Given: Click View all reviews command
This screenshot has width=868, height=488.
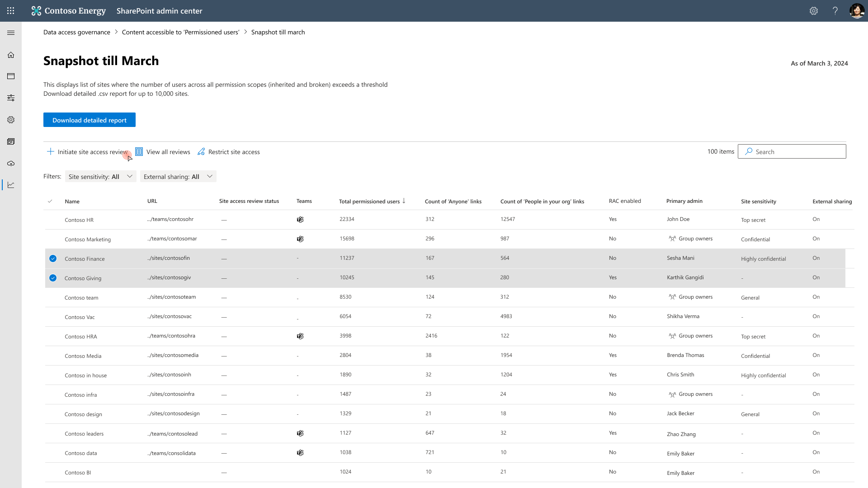Looking at the screenshot, I should pos(163,152).
